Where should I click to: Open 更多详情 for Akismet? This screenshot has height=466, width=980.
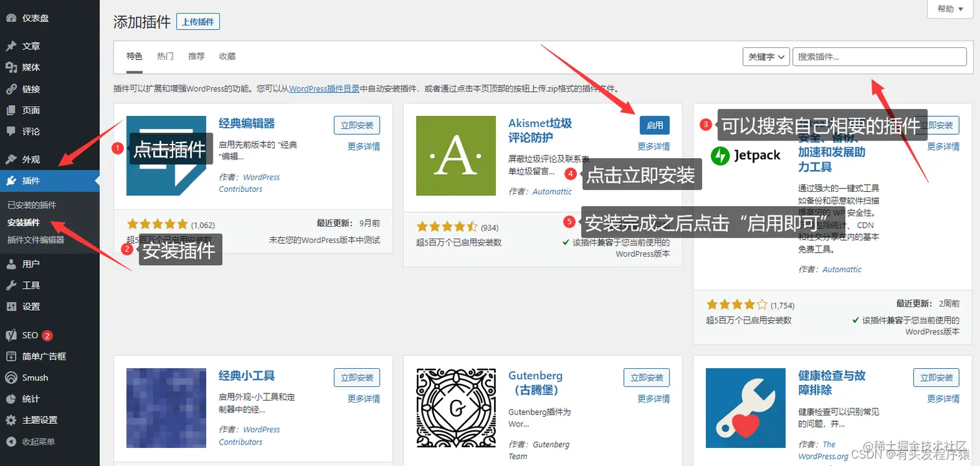pos(653,146)
